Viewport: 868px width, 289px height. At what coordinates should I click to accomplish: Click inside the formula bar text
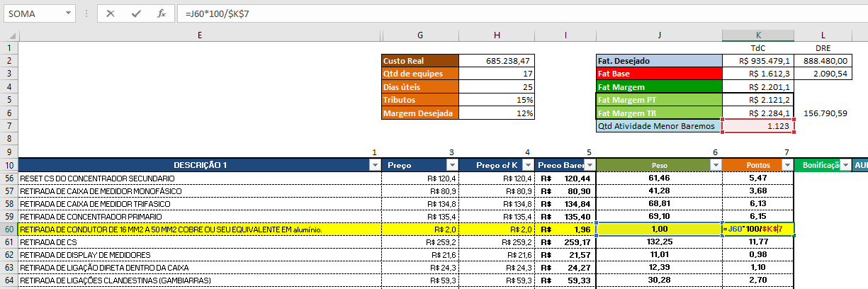click(496, 13)
